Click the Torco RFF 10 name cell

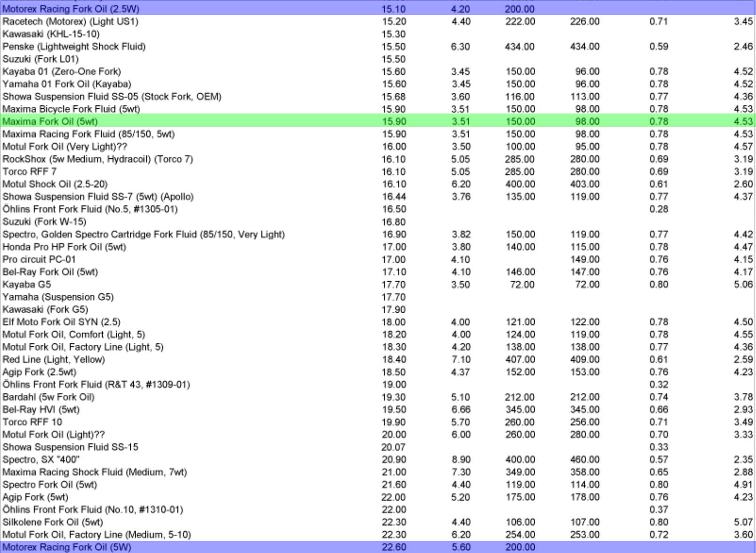pyautogui.click(x=32, y=422)
